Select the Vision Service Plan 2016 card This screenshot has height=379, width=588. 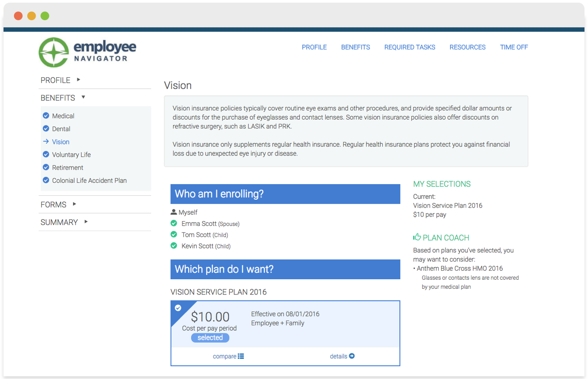coord(285,325)
